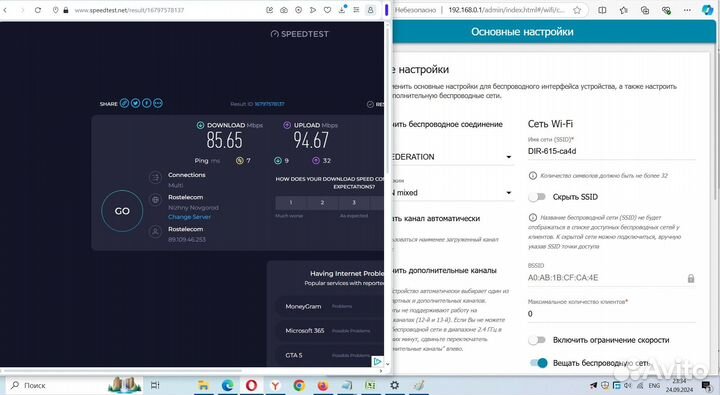The width and height of the screenshot is (720, 395).
Task: Bookmark router page with star icon in Edge
Action: click(577, 10)
